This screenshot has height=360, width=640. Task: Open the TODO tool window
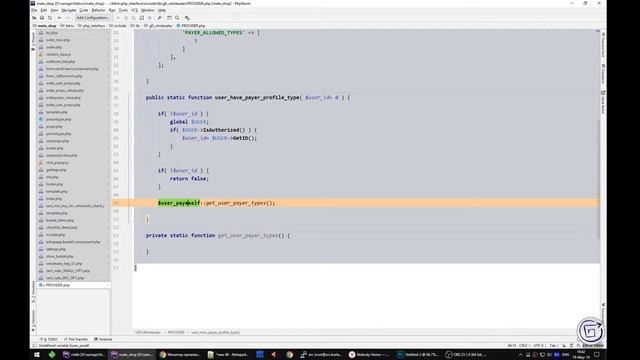point(49,339)
